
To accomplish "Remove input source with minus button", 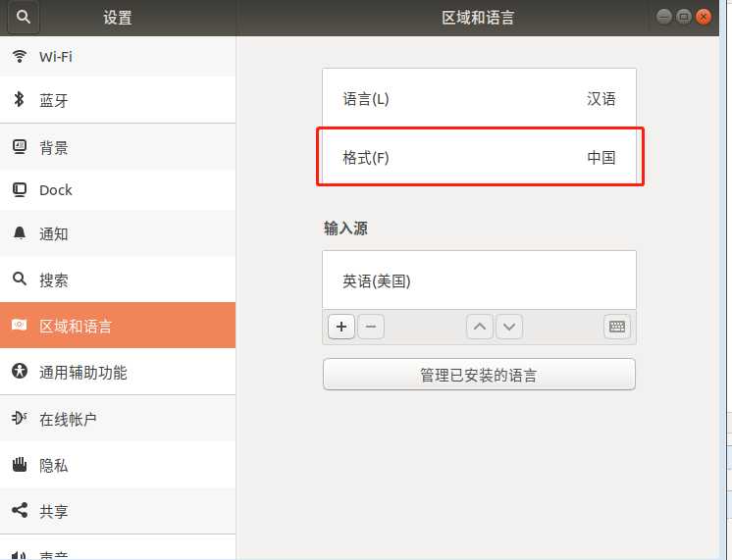I will (x=371, y=327).
